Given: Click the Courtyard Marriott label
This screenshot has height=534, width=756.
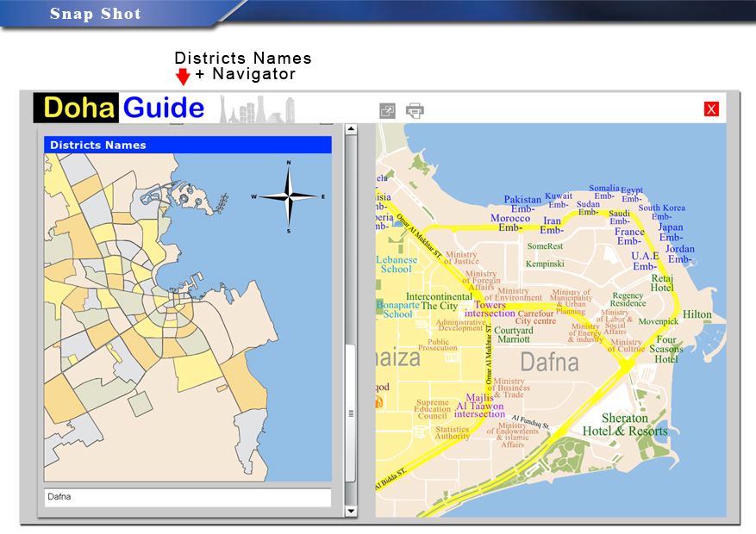Looking at the screenshot, I should pyautogui.click(x=514, y=335).
